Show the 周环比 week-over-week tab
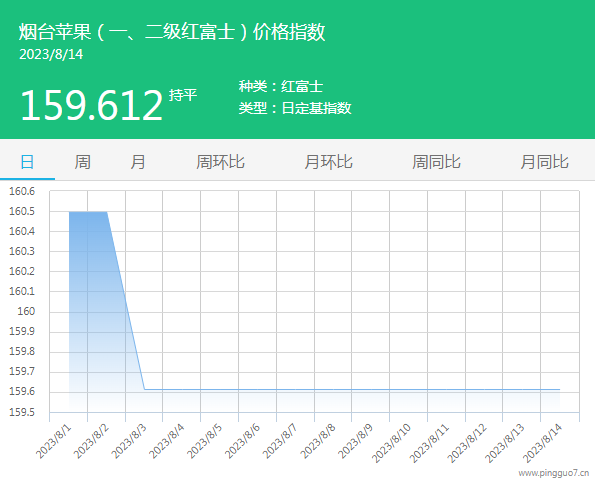This screenshot has width=595, height=485. (x=220, y=162)
